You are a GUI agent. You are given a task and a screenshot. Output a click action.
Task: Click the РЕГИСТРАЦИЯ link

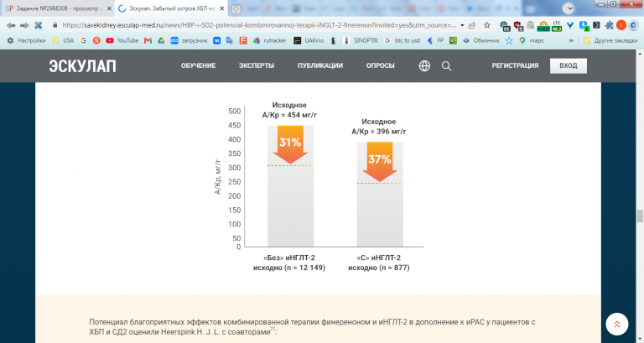click(515, 65)
